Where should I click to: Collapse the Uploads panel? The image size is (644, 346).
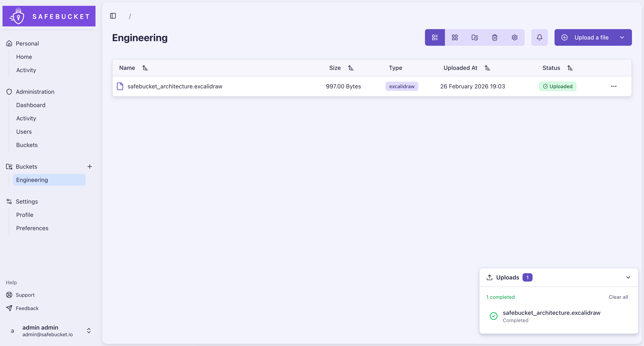point(628,277)
